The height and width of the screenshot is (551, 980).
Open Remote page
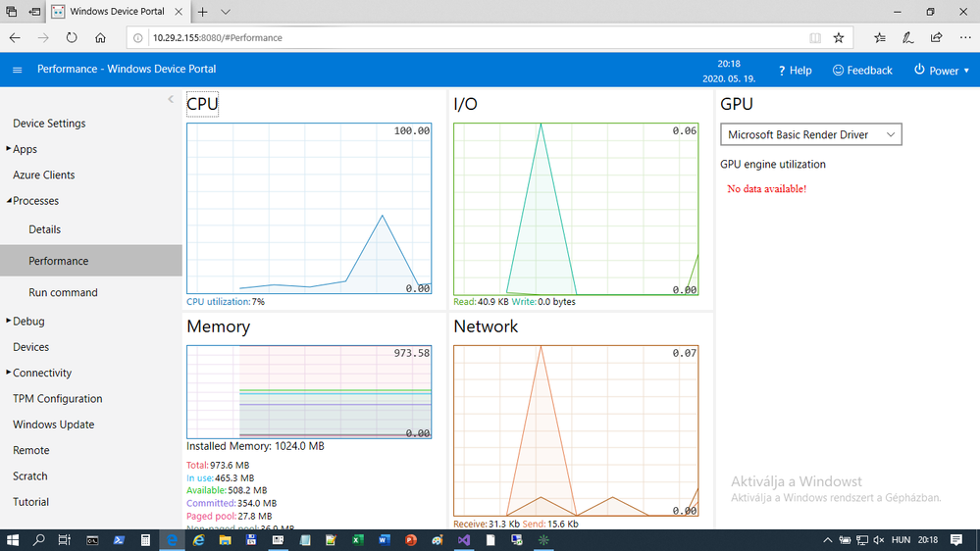[x=31, y=450]
